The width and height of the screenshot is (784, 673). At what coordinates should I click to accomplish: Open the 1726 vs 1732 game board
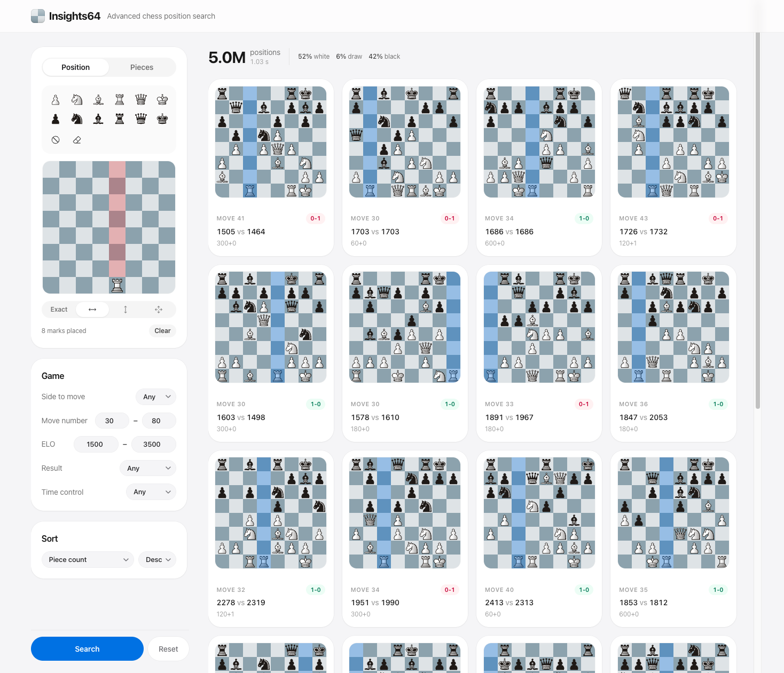pyautogui.click(x=673, y=142)
